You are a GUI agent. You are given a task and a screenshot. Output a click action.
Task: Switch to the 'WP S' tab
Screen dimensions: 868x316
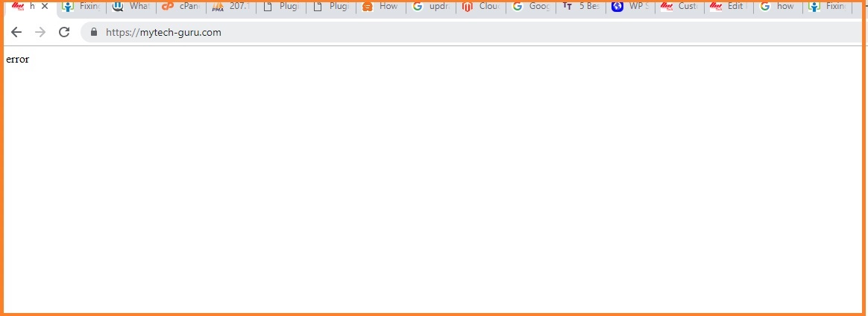coord(630,7)
